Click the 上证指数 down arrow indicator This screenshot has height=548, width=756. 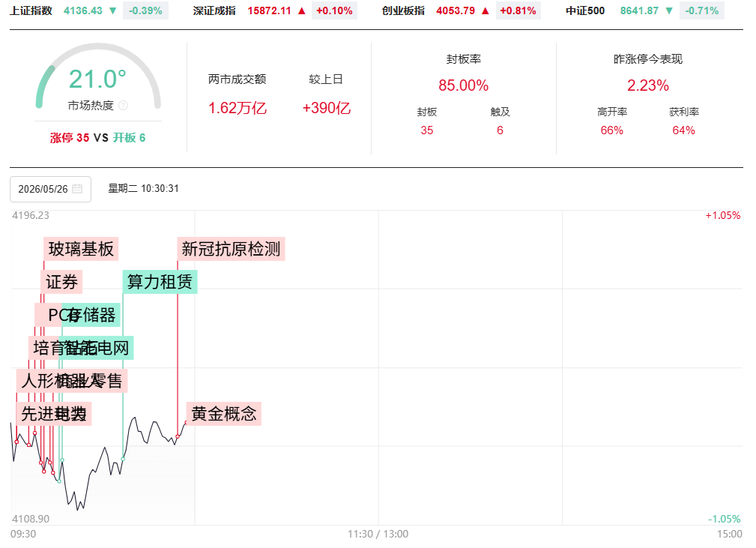click(113, 10)
